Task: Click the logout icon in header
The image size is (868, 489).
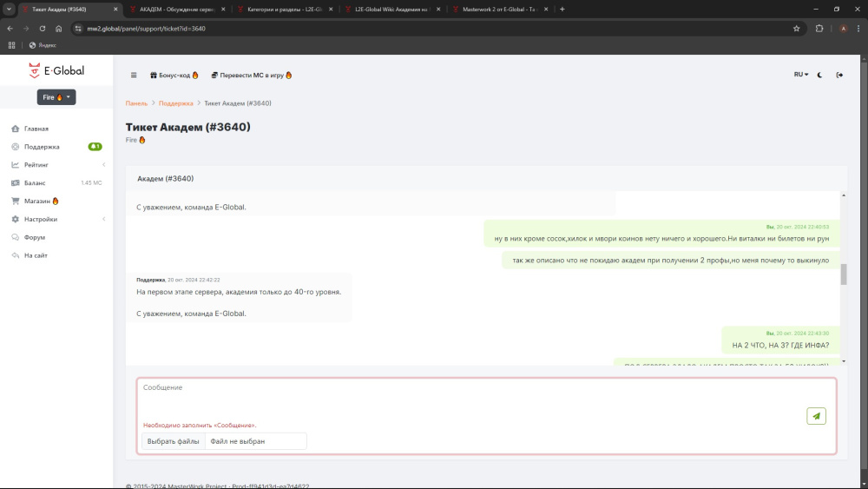Action: 839,75
